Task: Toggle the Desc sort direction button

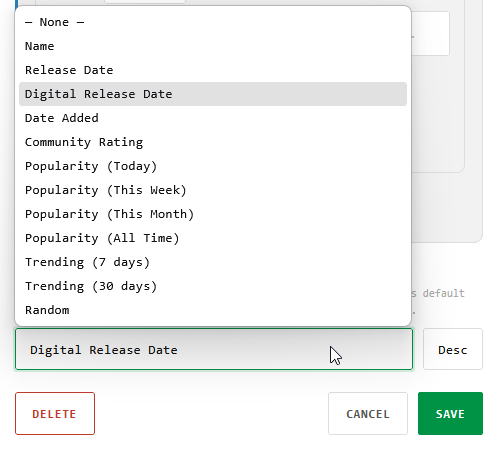Action: (453, 349)
